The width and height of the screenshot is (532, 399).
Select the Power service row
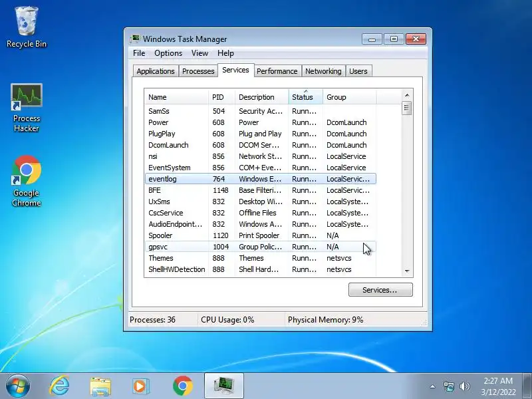261,122
